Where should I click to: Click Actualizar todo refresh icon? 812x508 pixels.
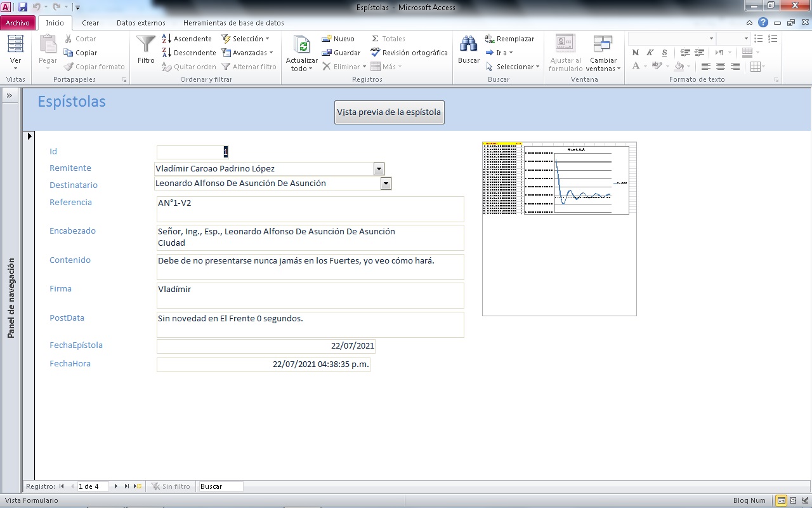click(x=302, y=44)
